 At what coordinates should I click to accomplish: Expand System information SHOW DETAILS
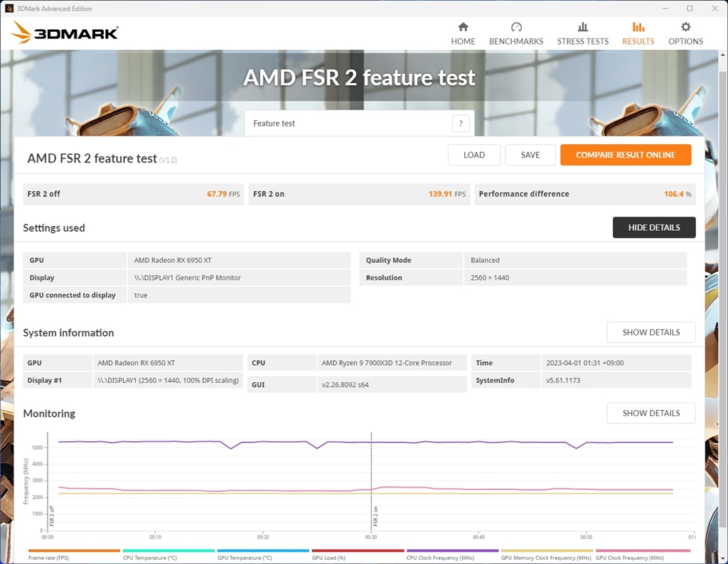tap(651, 332)
